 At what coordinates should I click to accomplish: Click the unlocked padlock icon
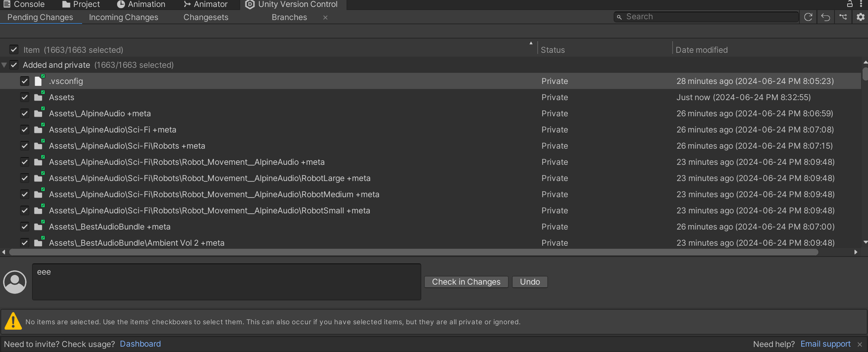point(849,4)
